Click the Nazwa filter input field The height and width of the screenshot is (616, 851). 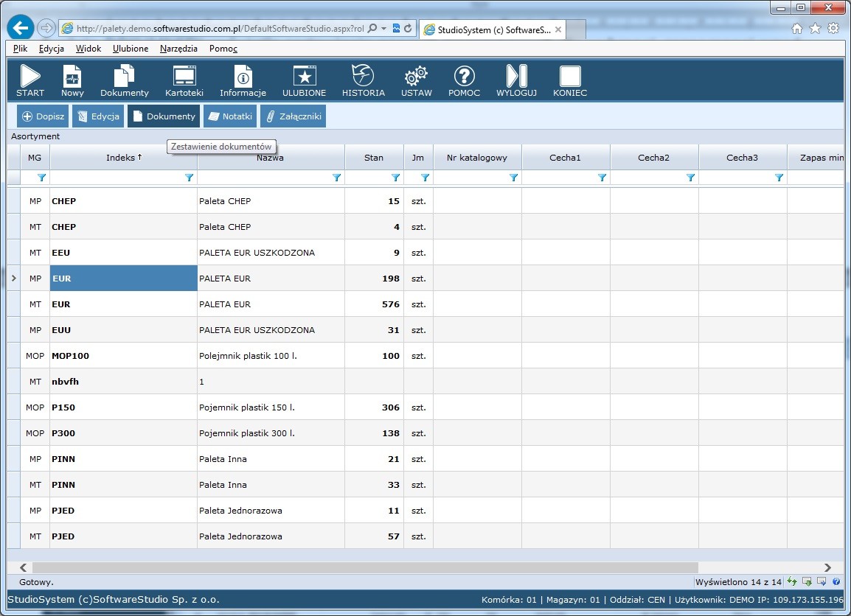pos(264,178)
